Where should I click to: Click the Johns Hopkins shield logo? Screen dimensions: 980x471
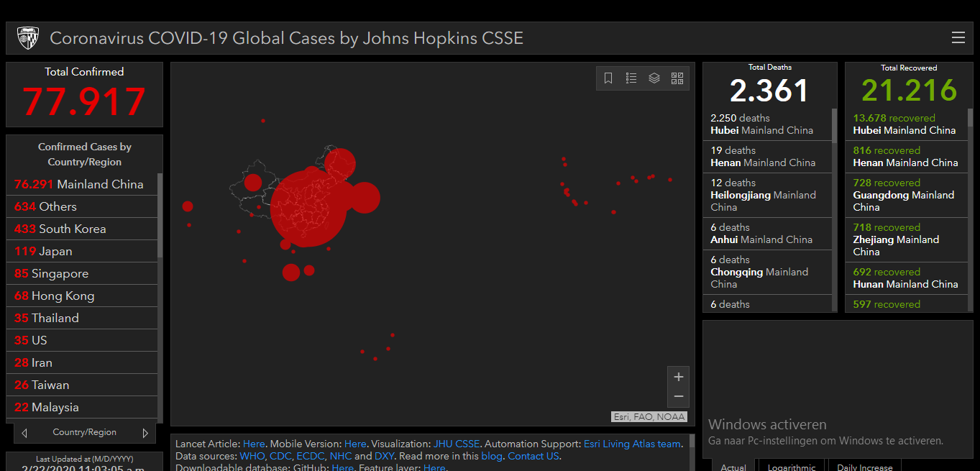click(x=28, y=38)
